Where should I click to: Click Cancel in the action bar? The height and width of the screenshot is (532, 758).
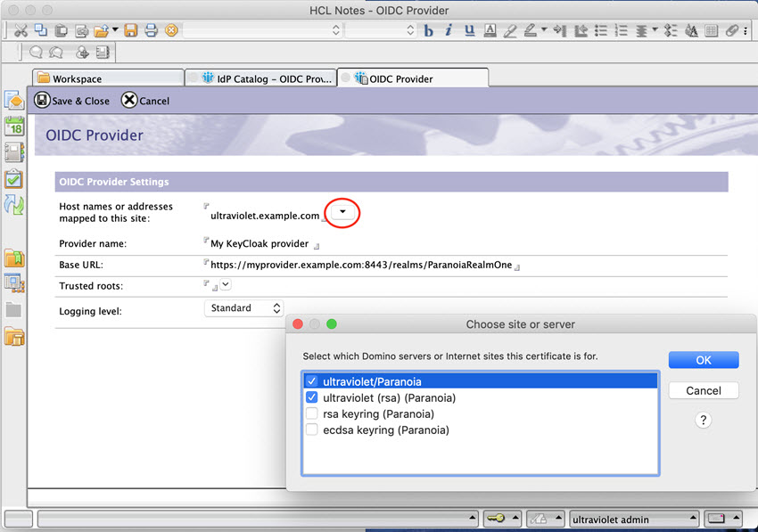(145, 101)
